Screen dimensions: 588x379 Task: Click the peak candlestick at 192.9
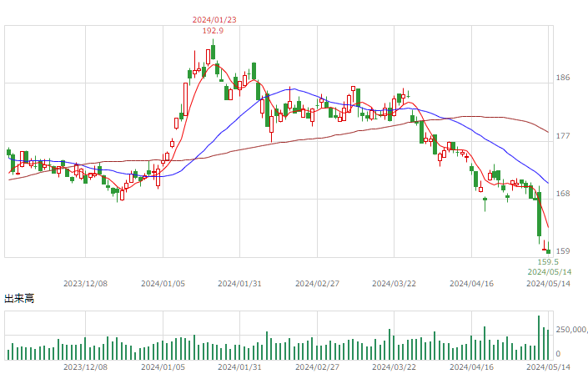(x=213, y=51)
